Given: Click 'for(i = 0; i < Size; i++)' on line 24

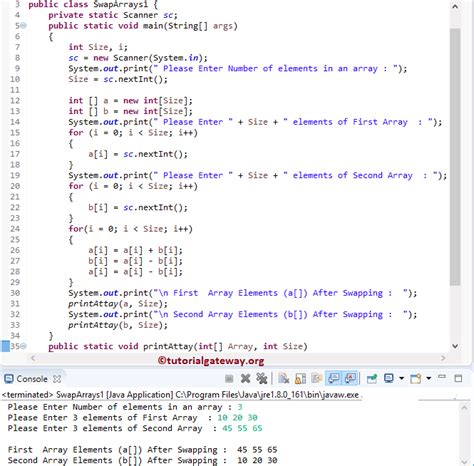Looking at the screenshot, I should 130,229.
